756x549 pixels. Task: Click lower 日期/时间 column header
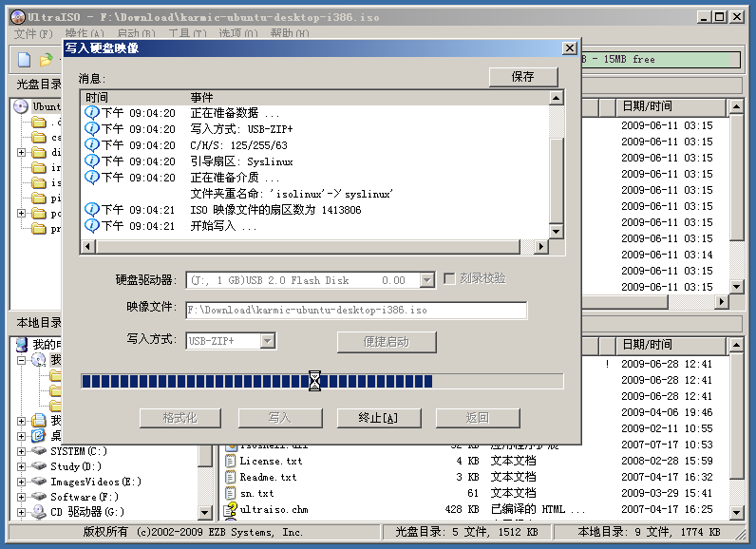[x=671, y=345]
